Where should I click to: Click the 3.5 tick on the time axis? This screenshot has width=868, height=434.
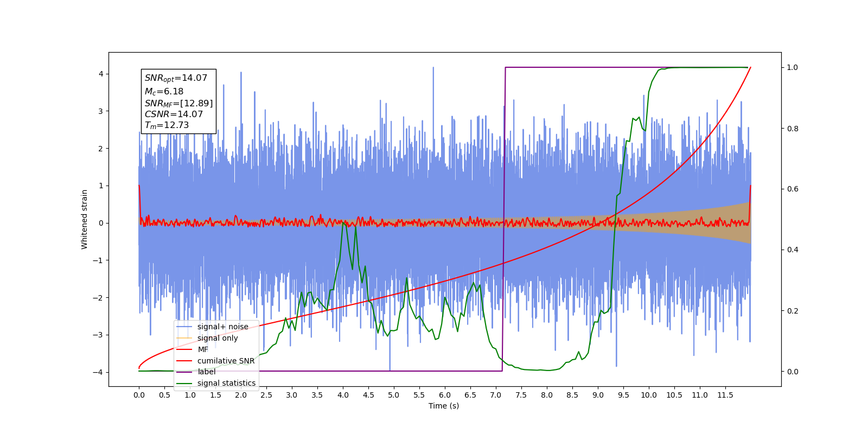(x=317, y=395)
